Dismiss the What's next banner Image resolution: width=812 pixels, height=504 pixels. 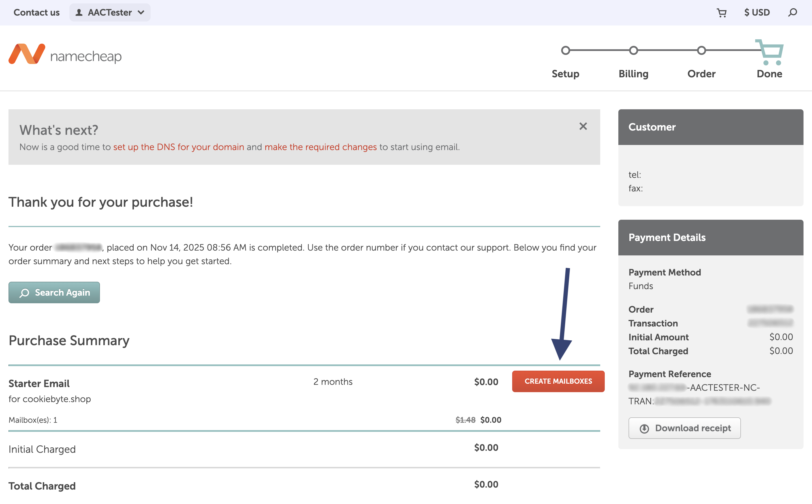pyautogui.click(x=583, y=126)
